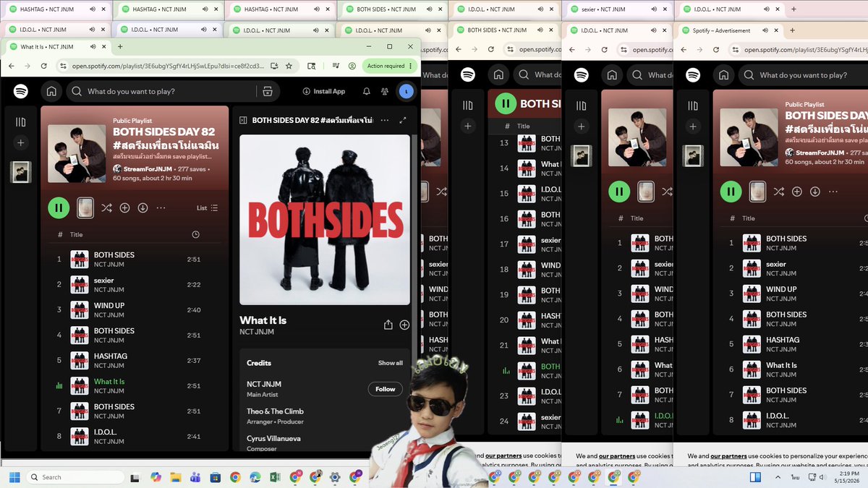Expand the Now Playing view to full screen
Screen dimensions: 868x488
403,121
